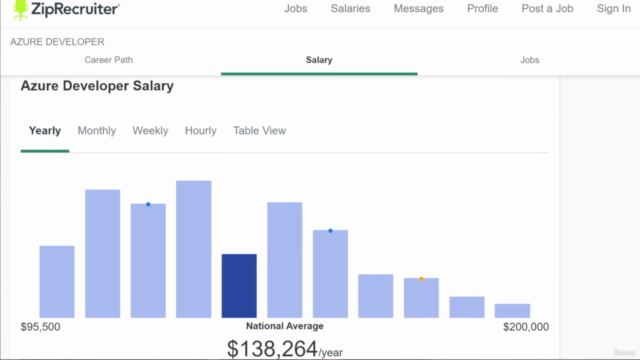Switch to the Jobs tab below header
This screenshot has height=360, width=640.
coord(529,60)
